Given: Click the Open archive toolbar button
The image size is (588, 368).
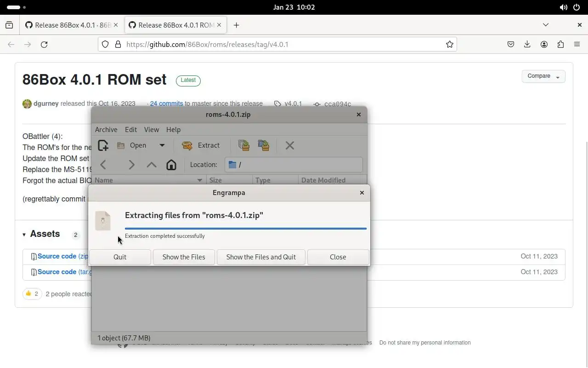Looking at the screenshot, I should (x=132, y=145).
